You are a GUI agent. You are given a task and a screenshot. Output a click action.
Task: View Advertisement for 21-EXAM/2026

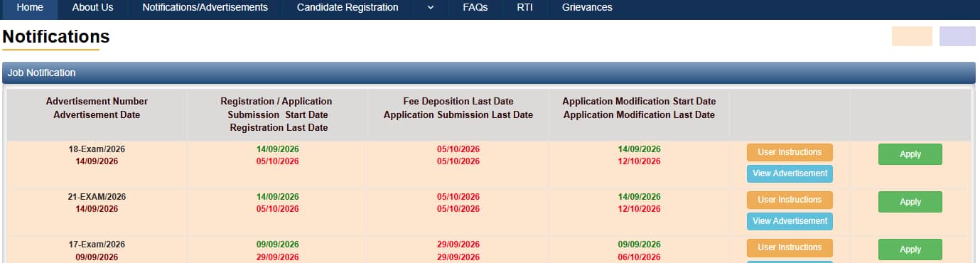(790, 221)
